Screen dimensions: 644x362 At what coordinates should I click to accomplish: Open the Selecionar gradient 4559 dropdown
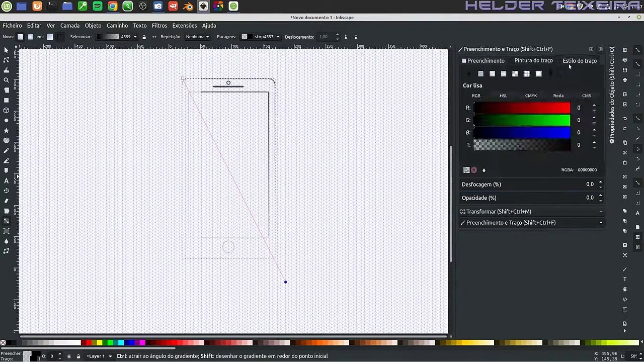click(x=117, y=37)
